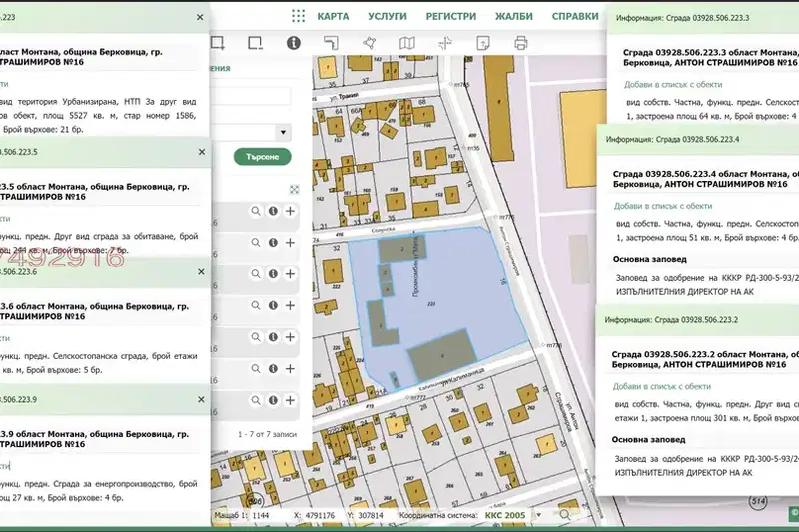Show info for second search result
The height and width of the screenshot is (532, 799).
(x=273, y=243)
